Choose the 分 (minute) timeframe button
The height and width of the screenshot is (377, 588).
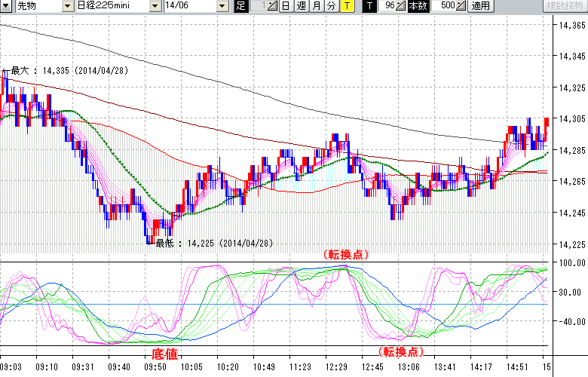(x=331, y=6)
